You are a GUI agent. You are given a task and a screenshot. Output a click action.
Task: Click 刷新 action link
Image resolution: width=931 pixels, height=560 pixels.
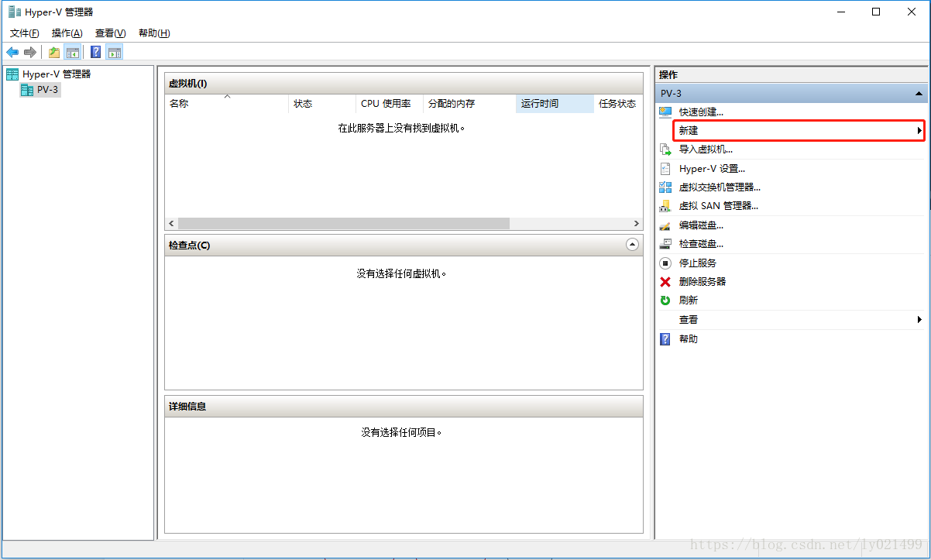click(x=689, y=300)
